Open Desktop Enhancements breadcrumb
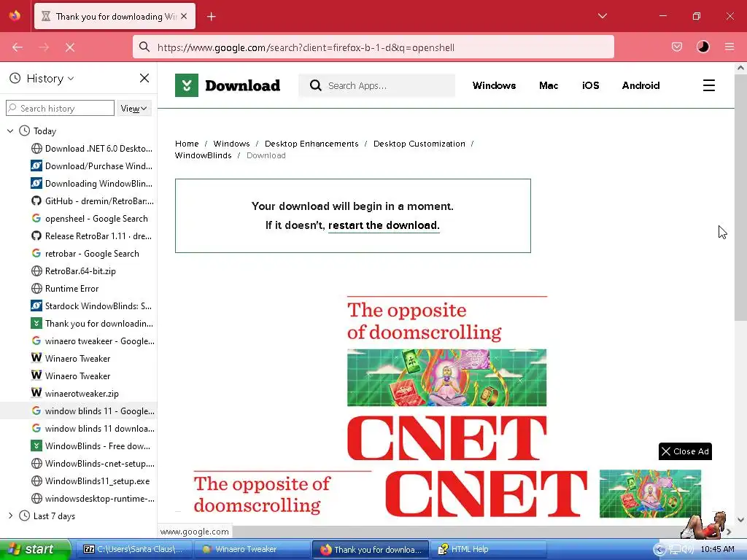The image size is (747, 560). [x=311, y=144]
